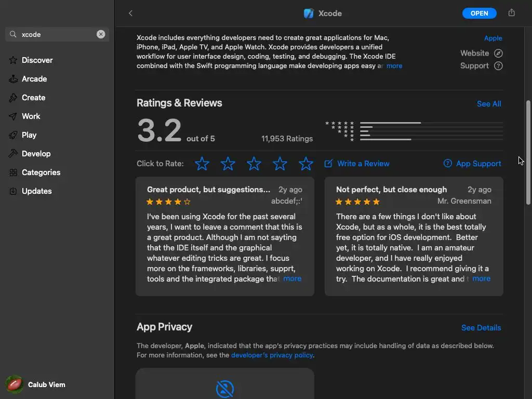Open the share menu icon

511,13
